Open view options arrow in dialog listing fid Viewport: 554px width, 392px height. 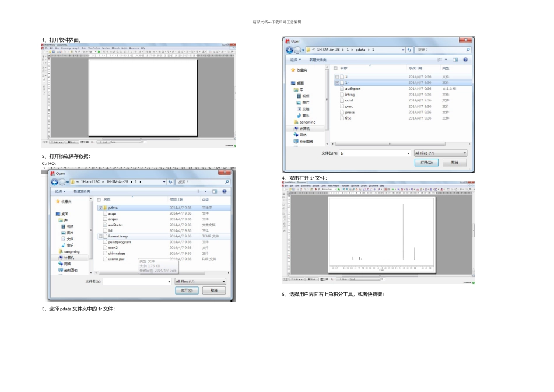point(206,191)
